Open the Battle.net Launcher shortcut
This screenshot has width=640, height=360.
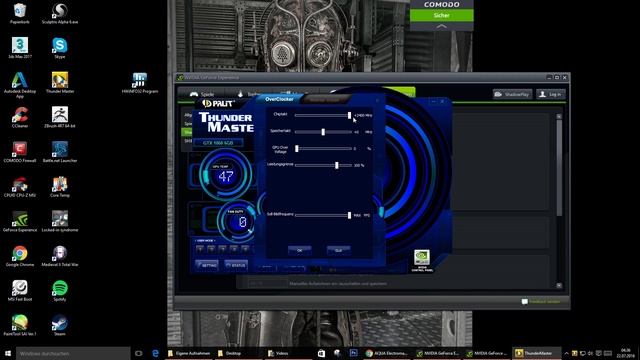pyautogui.click(x=60, y=152)
